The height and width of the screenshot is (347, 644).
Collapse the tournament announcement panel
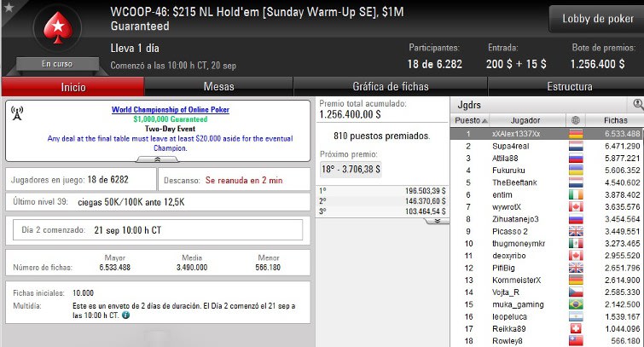[x=157, y=159]
